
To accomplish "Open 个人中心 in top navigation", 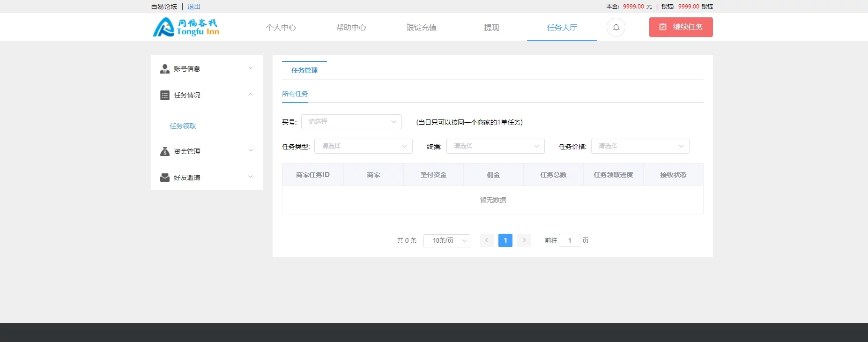I will pos(281,28).
